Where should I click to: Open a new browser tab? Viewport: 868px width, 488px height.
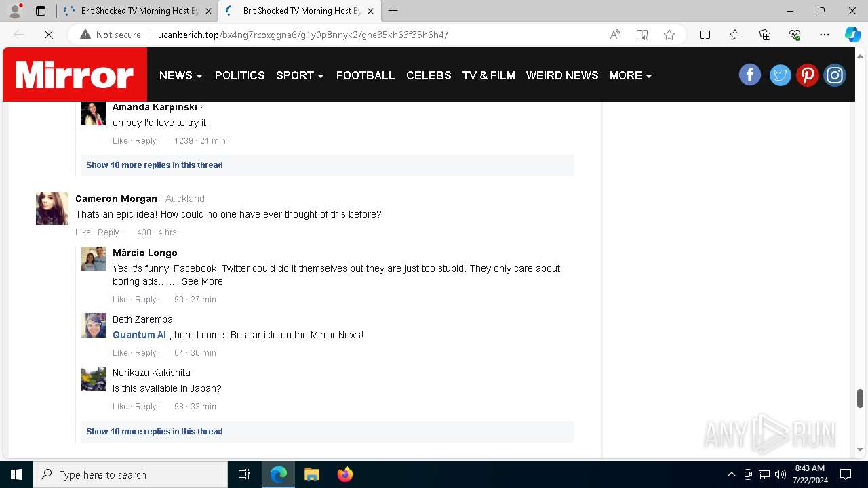click(x=393, y=11)
